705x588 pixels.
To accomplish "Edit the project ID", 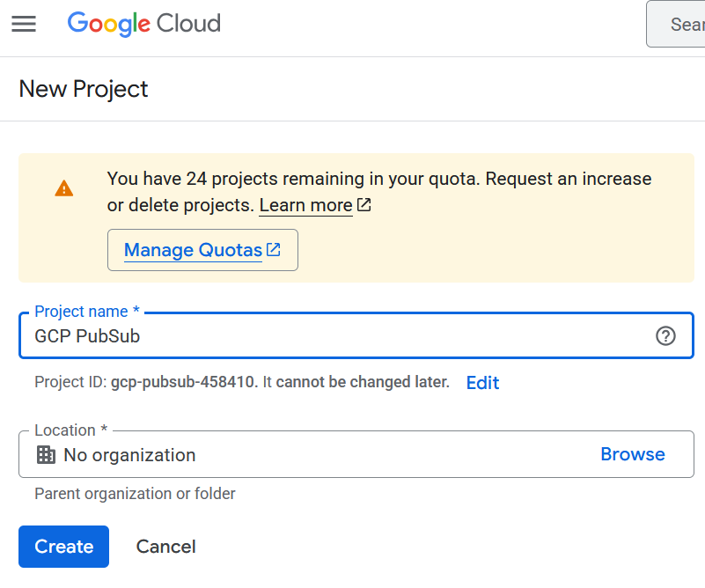I will (x=482, y=383).
